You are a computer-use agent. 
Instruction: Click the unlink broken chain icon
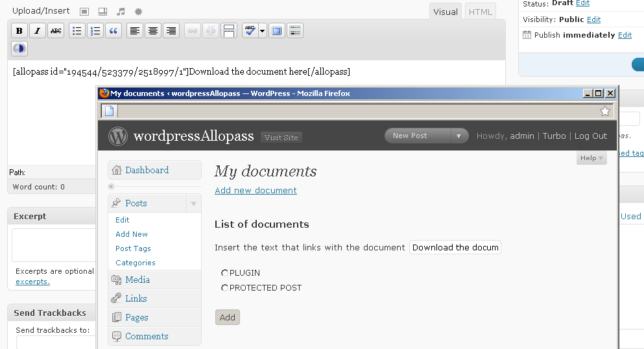[210, 30]
